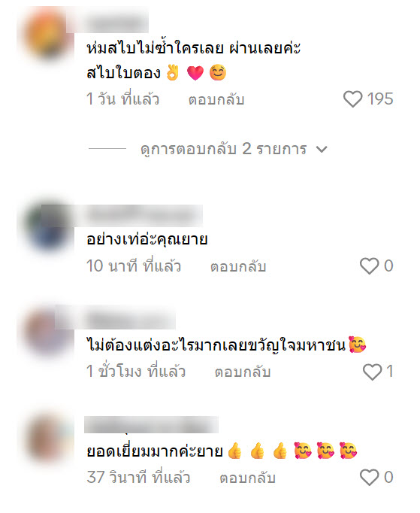Screen dimensions: 420x513
Task: Open ดูการตอบกลับ 2 รายการ replies
Action: click(224, 149)
